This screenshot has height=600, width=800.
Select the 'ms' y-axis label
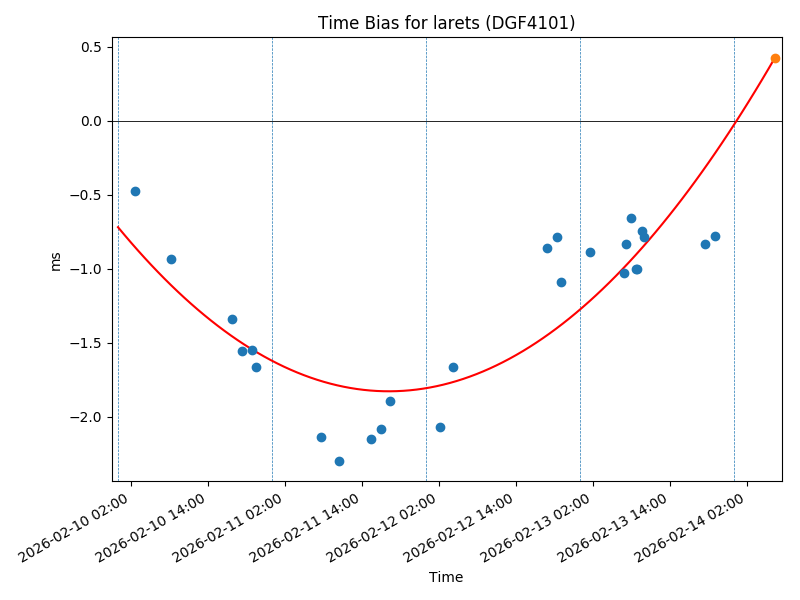click(x=55, y=260)
